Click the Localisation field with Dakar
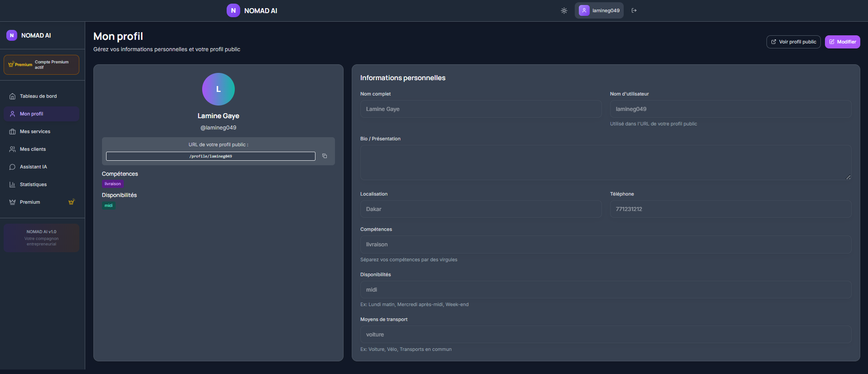The image size is (868, 374). pos(481,209)
